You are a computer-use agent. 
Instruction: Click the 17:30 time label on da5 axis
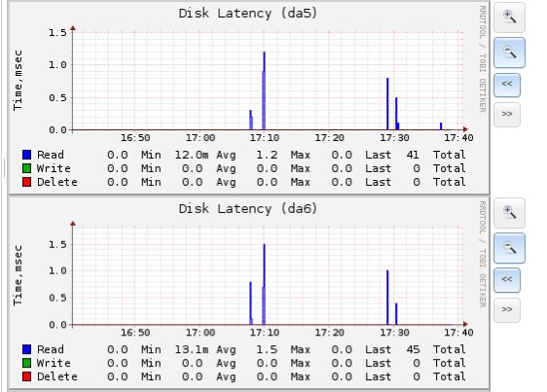coord(394,138)
